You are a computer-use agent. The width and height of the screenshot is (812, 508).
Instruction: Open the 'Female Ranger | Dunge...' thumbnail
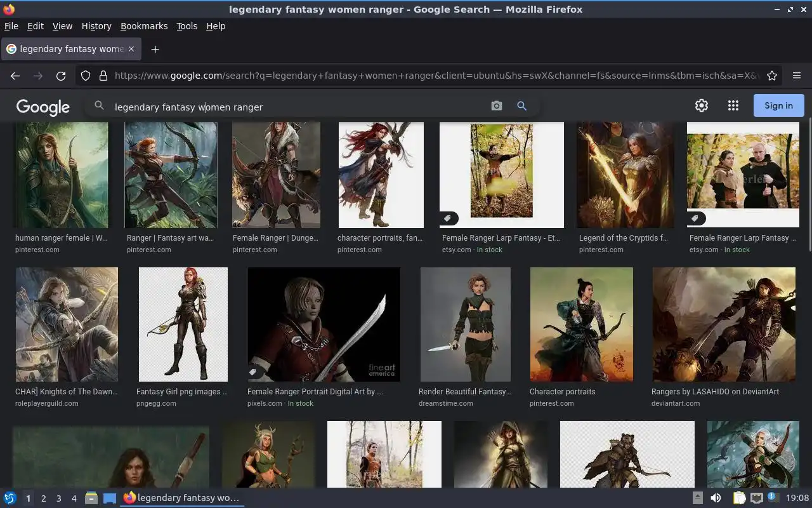point(276,175)
